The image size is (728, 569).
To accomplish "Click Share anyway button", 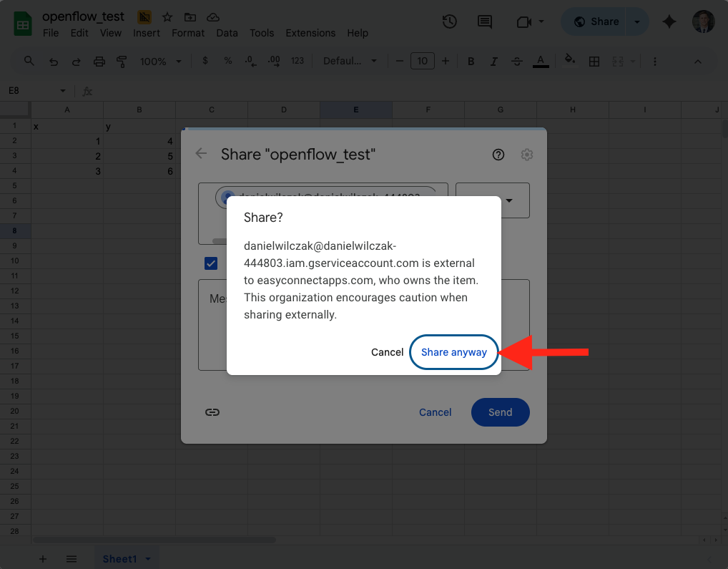I will tap(453, 352).
